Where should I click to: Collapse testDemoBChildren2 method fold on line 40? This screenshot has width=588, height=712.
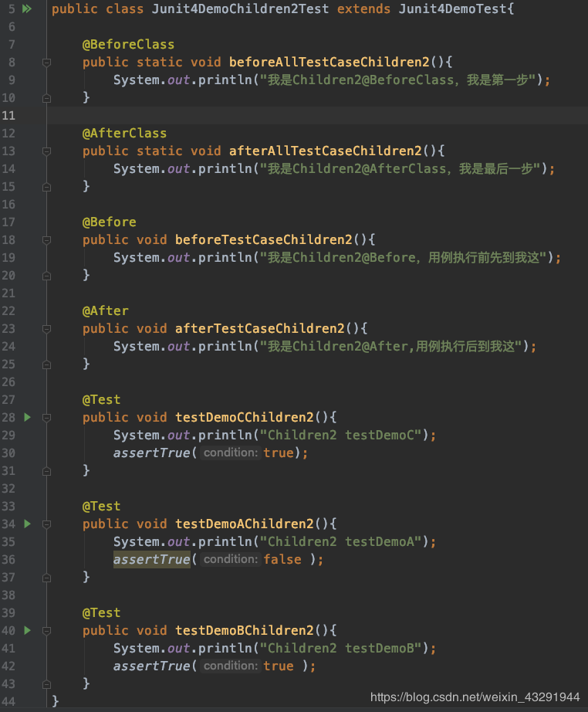click(x=46, y=630)
